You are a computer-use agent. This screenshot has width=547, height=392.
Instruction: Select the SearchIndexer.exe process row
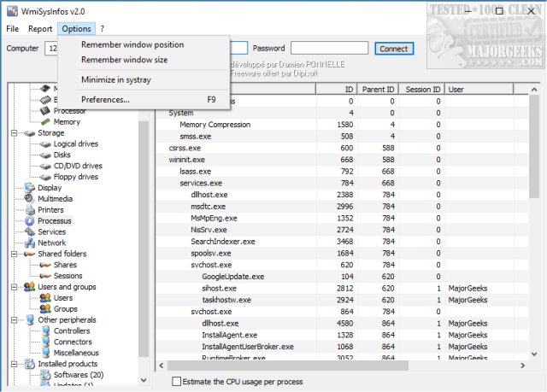point(341,242)
